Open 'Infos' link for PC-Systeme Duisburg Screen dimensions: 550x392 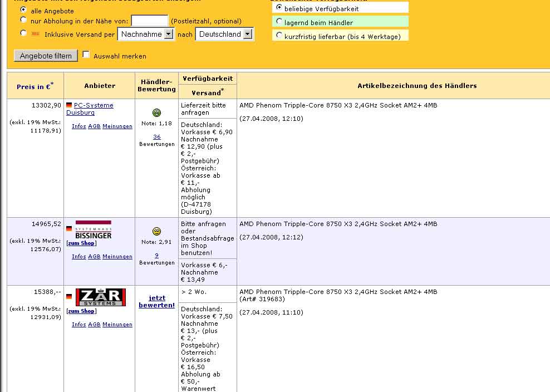pyautogui.click(x=79, y=126)
